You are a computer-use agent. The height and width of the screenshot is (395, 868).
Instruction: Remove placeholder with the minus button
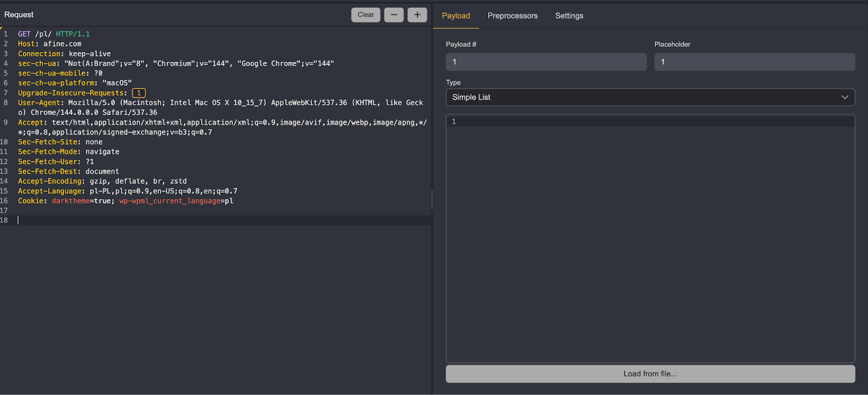(x=394, y=15)
